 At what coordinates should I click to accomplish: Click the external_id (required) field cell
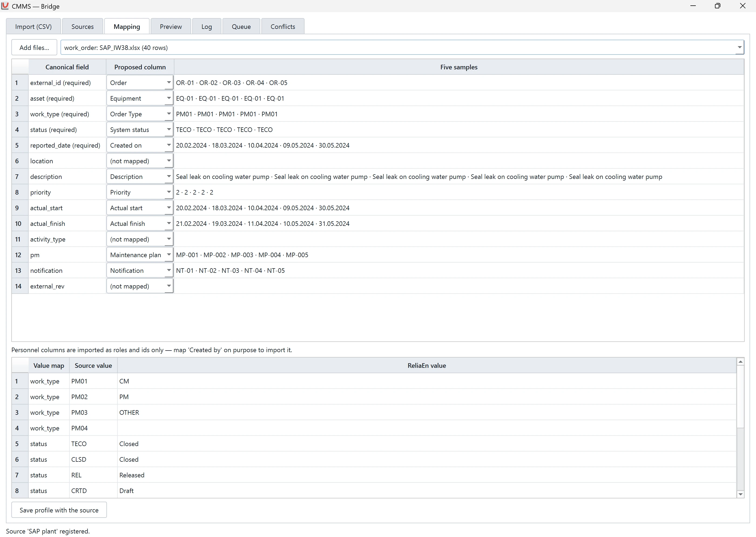pyautogui.click(x=67, y=83)
